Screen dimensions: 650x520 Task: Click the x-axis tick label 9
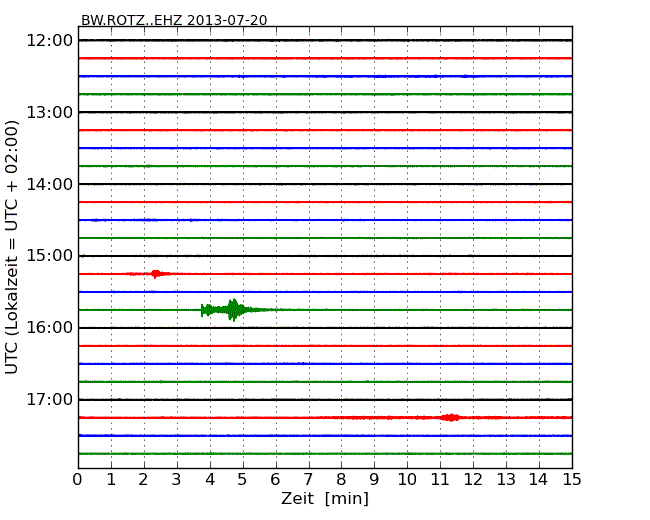pyautogui.click(x=374, y=480)
